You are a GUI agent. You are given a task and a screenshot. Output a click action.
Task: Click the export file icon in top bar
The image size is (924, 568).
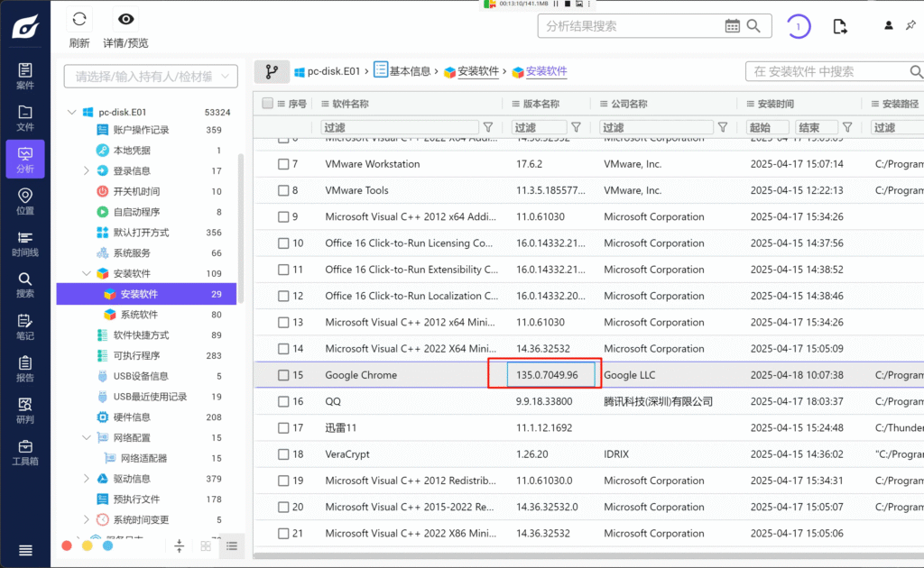pyautogui.click(x=840, y=26)
